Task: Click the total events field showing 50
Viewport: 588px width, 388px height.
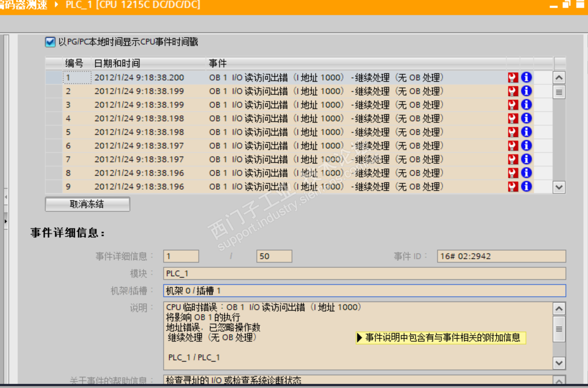Action: tap(274, 256)
